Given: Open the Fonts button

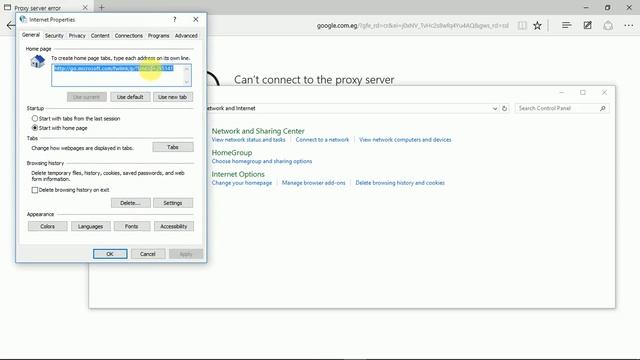Looking at the screenshot, I should [131, 226].
